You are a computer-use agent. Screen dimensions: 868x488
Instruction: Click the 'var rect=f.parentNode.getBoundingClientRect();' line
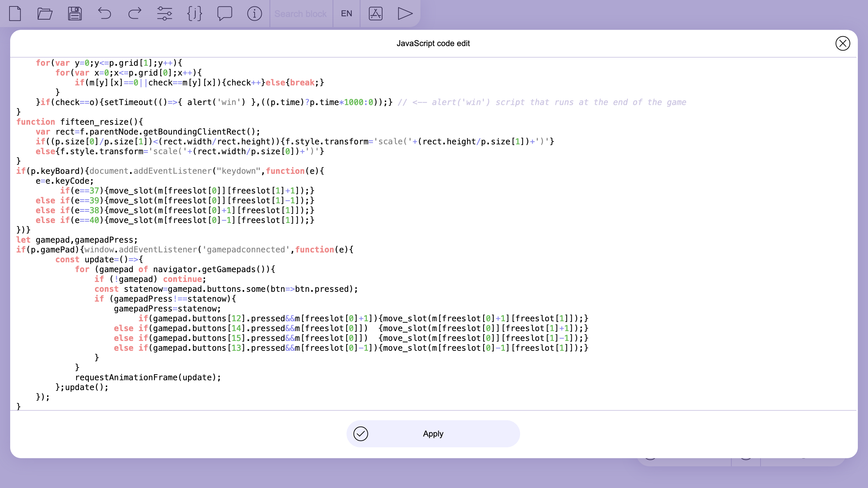tap(148, 132)
